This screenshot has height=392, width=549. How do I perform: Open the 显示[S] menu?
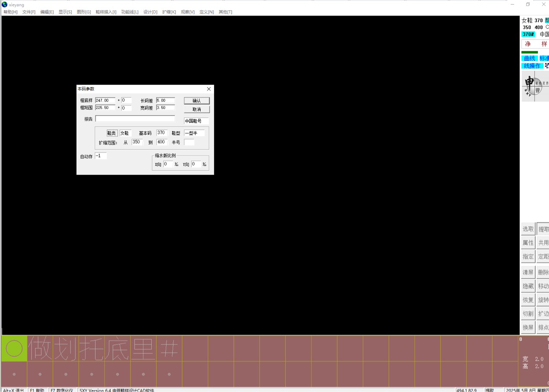(65, 12)
